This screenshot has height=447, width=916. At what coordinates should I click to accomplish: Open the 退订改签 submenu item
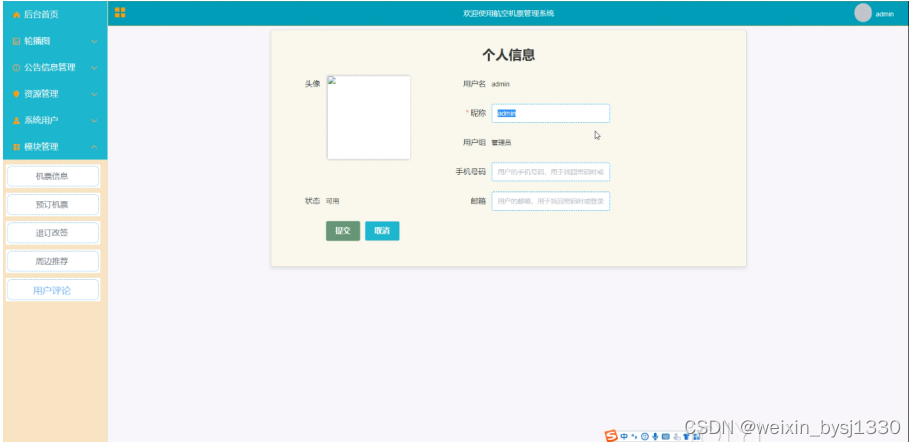pos(53,233)
